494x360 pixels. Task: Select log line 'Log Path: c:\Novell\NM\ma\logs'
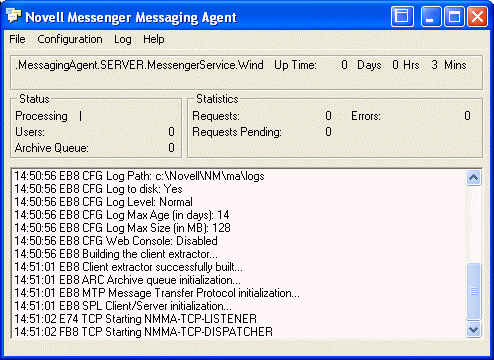click(139, 176)
